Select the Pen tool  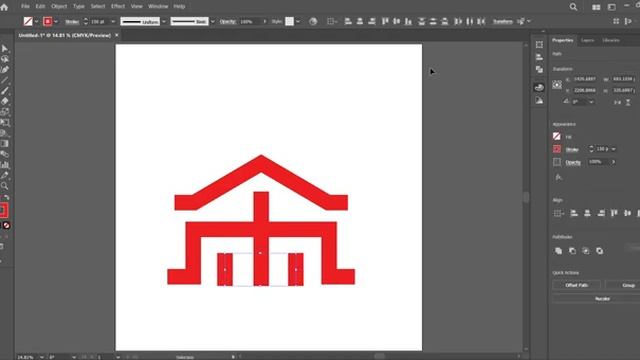pos(4,70)
